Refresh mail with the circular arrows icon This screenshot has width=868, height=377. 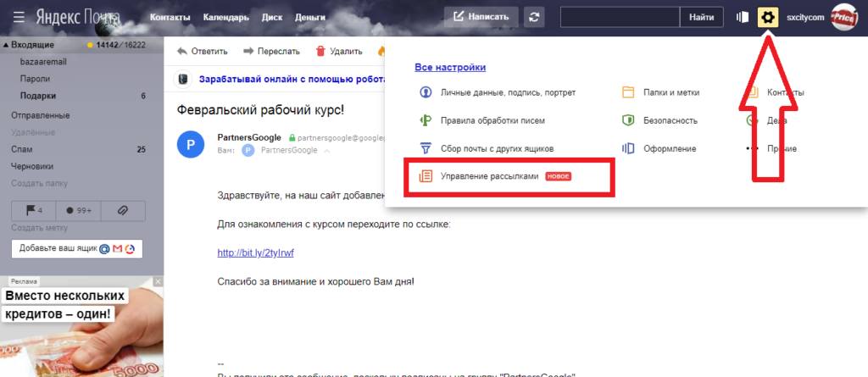pyautogui.click(x=534, y=17)
